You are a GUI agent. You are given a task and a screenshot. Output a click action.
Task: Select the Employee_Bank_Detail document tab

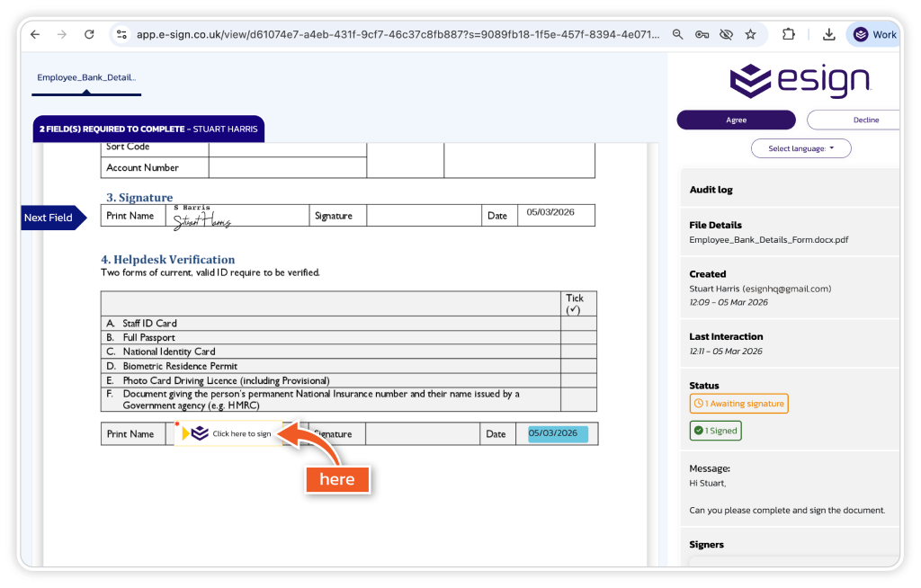pos(86,77)
